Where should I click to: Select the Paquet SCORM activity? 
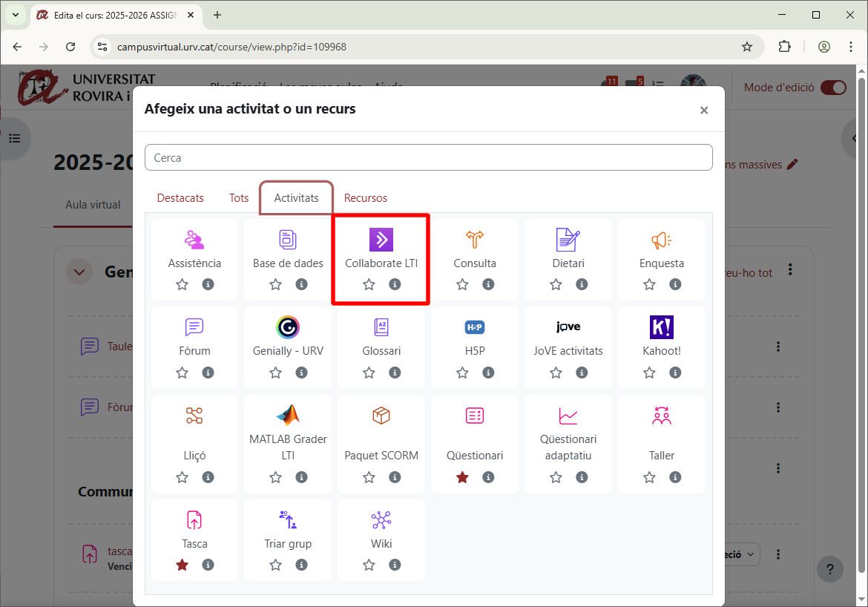[x=381, y=416]
